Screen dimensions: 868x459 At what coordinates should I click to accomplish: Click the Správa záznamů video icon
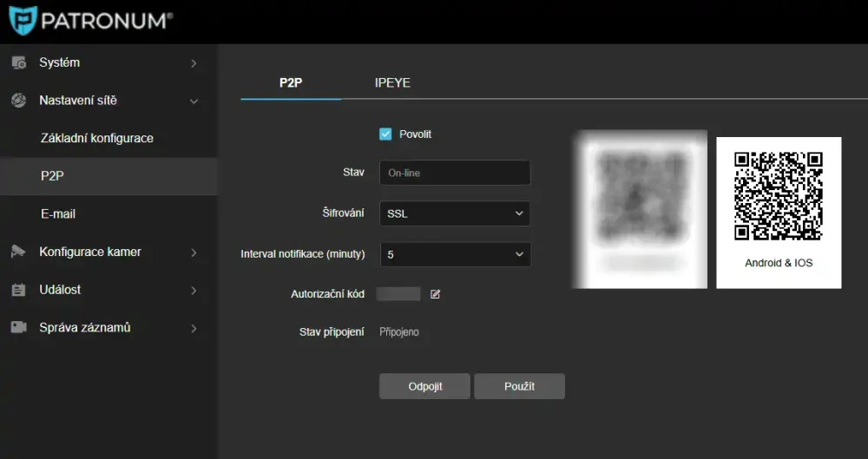(x=19, y=327)
